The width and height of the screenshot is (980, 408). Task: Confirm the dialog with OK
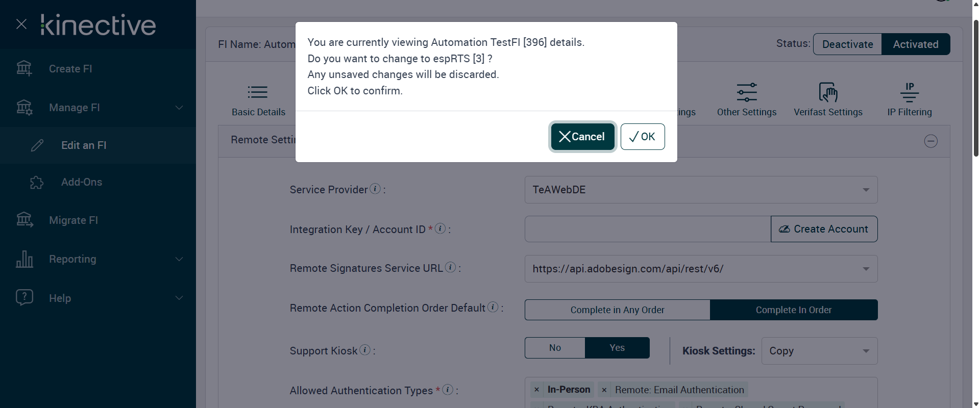coord(642,137)
